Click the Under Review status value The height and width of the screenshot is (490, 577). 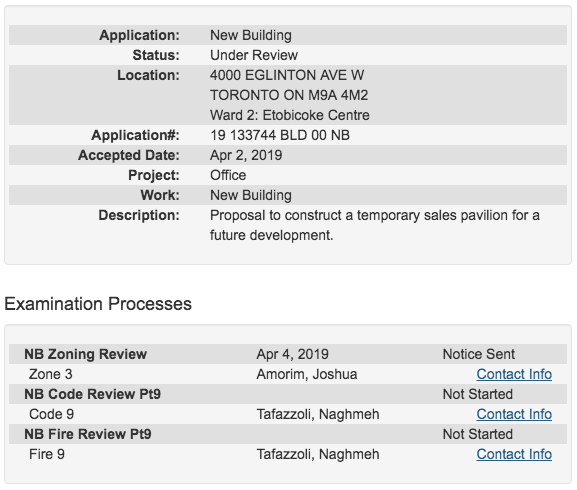tap(254, 55)
